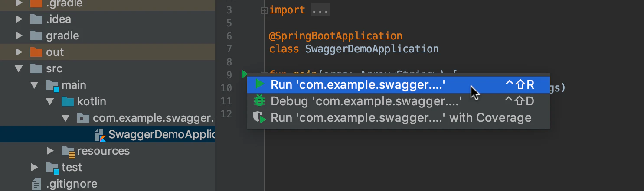Click the package icon of com.example.swagger
Image resolution: width=644 pixels, height=191 pixels.
tap(83, 118)
